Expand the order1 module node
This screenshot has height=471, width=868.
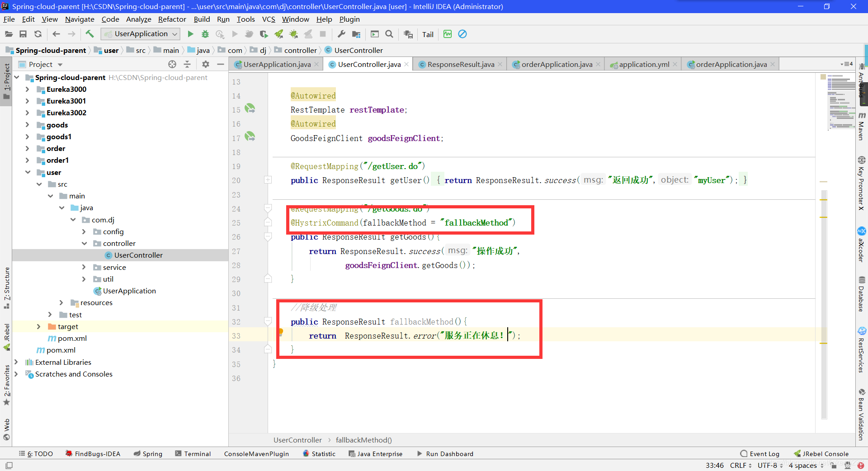[x=27, y=160]
